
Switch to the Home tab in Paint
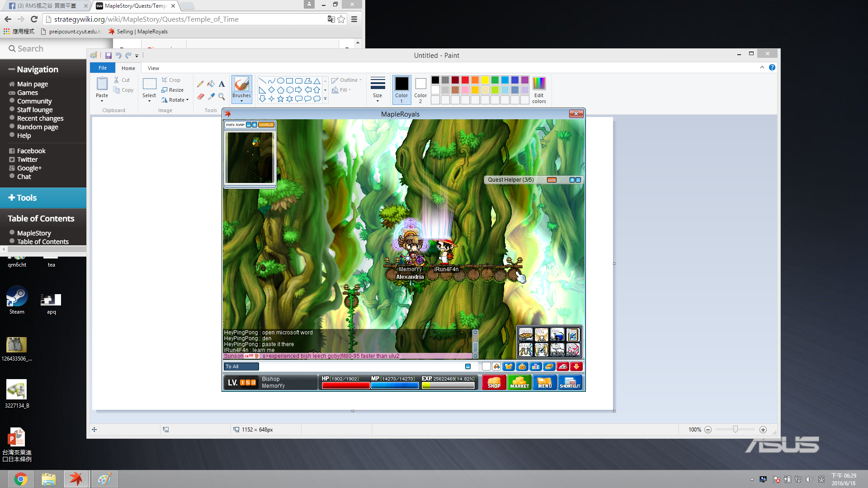coord(128,68)
